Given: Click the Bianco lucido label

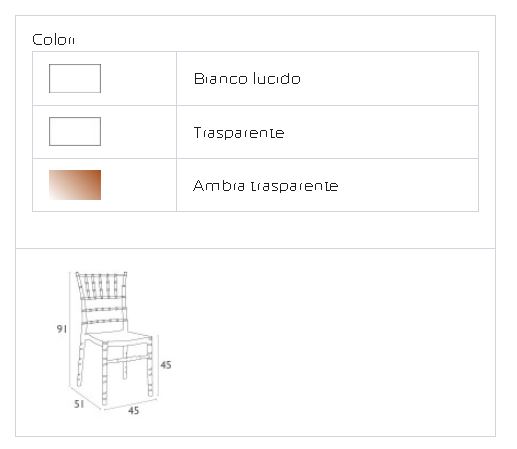Looking at the screenshot, I should 247,79.
